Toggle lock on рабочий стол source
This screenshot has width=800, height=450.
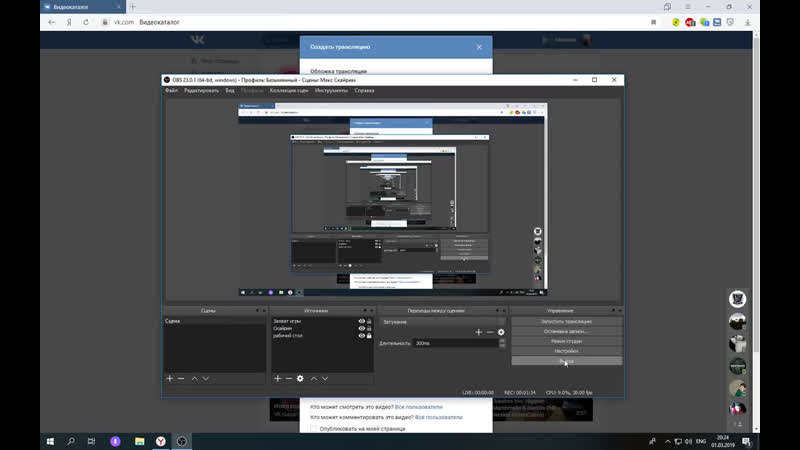tap(369, 336)
